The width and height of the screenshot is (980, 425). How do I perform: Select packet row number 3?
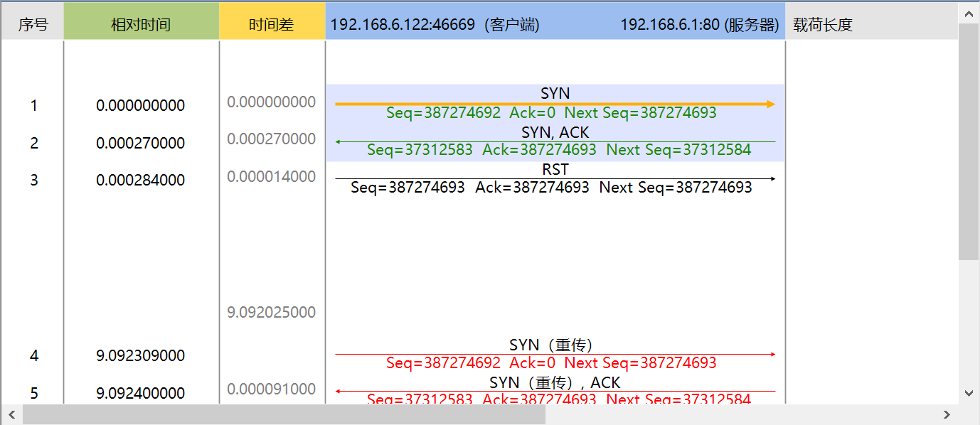[x=33, y=180]
